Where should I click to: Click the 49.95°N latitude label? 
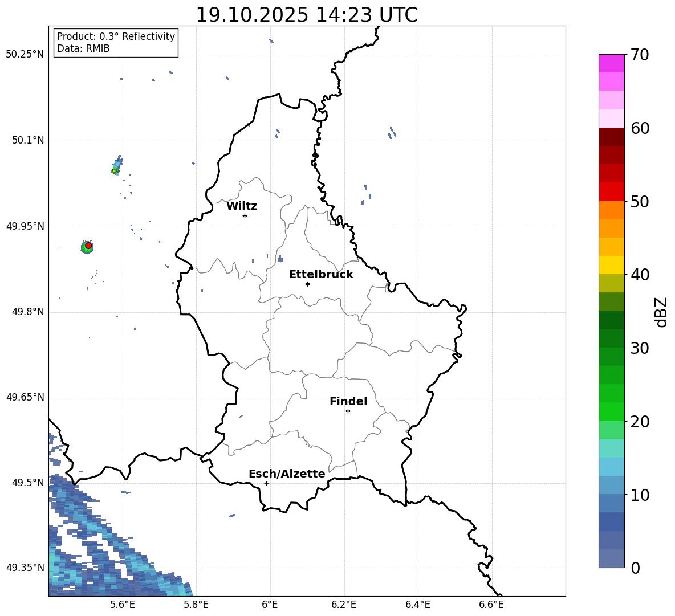tap(25, 226)
